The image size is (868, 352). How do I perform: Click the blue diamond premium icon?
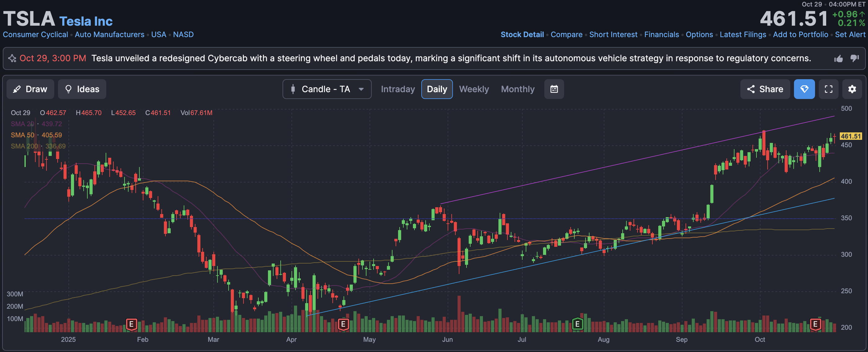[x=804, y=89]
